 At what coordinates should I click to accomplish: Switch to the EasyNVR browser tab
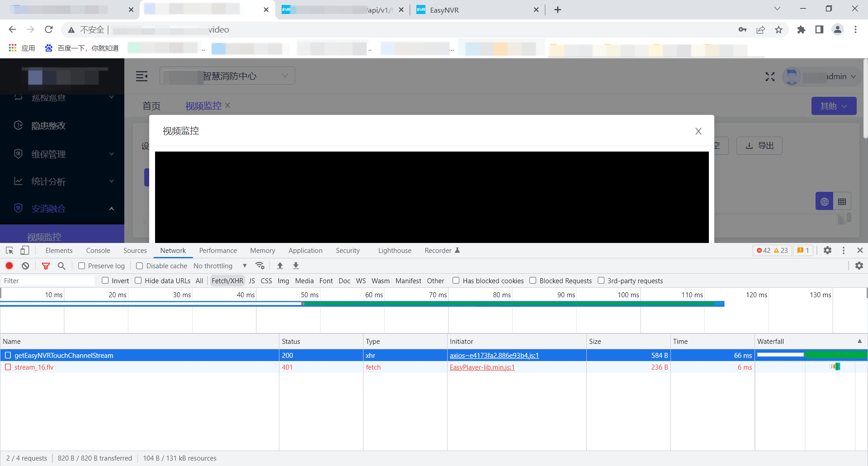click(477, 10)
